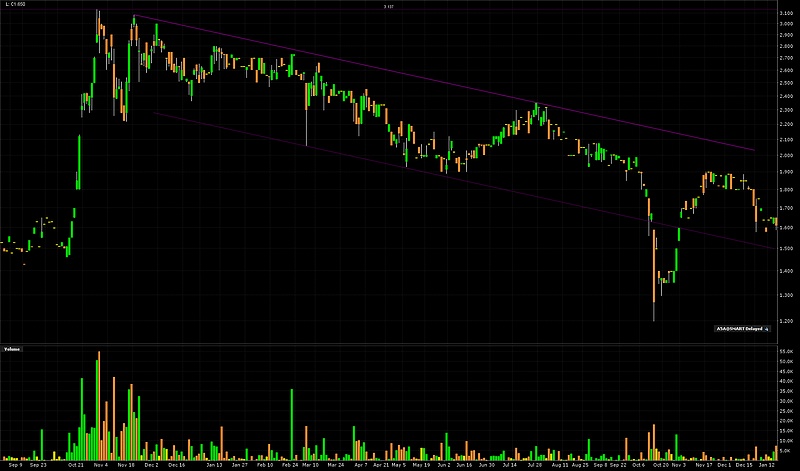The image size is (800, 471).
Task: Click the 55.0K volume axis label
Action: click(x=786, y=352)
